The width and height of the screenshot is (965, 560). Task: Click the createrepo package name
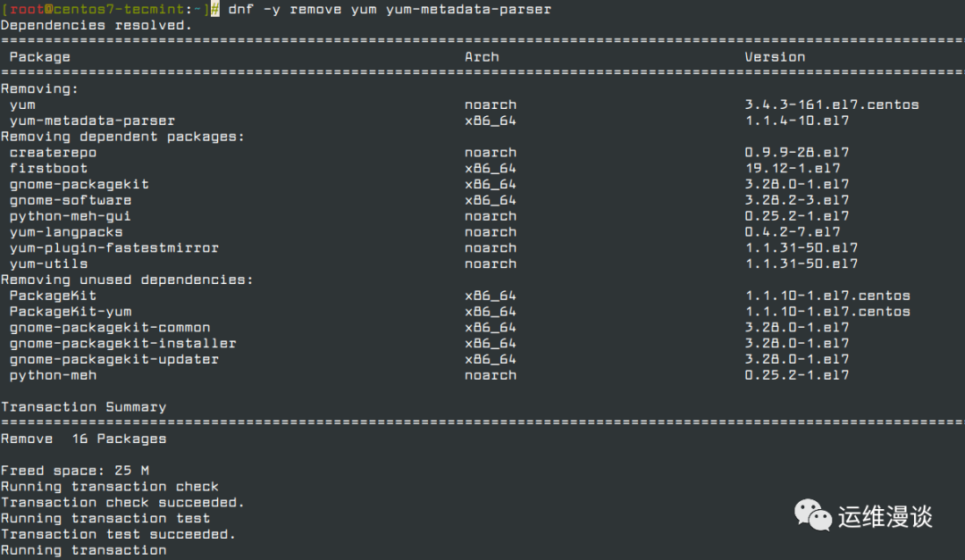(x=53, y=153)
